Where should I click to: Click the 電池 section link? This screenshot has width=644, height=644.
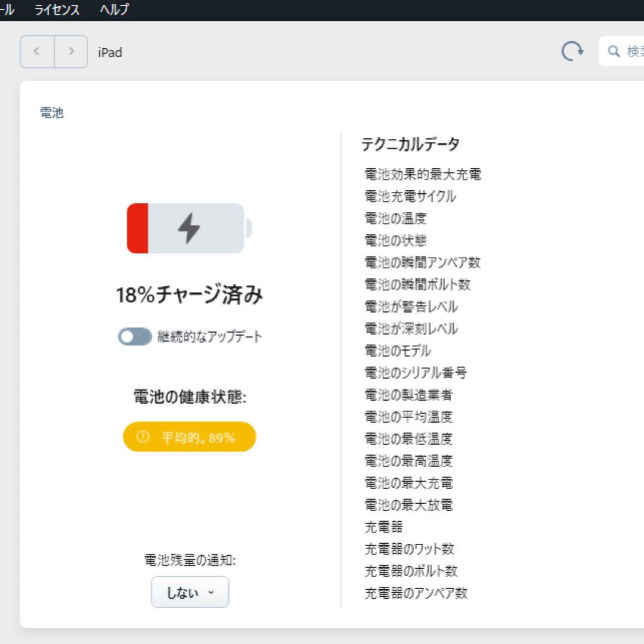point(51,113)
